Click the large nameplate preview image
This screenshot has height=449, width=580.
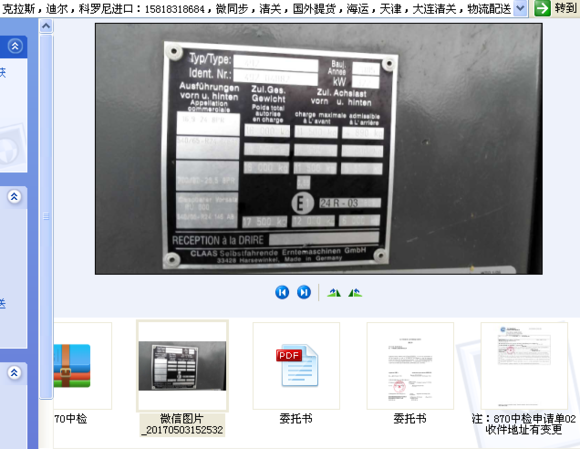point(319,149)
